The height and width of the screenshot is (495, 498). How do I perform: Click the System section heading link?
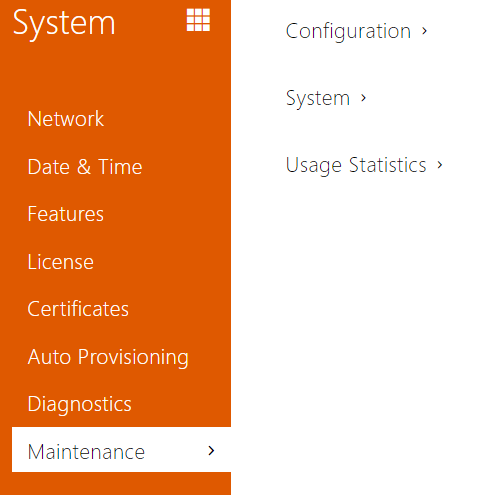point(318,98)
